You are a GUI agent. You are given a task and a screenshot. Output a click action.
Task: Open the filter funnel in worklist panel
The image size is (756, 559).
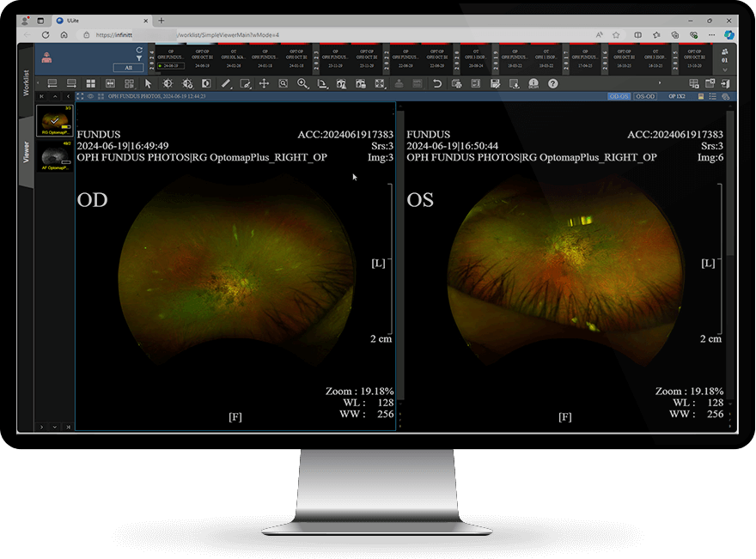point(139,58)
